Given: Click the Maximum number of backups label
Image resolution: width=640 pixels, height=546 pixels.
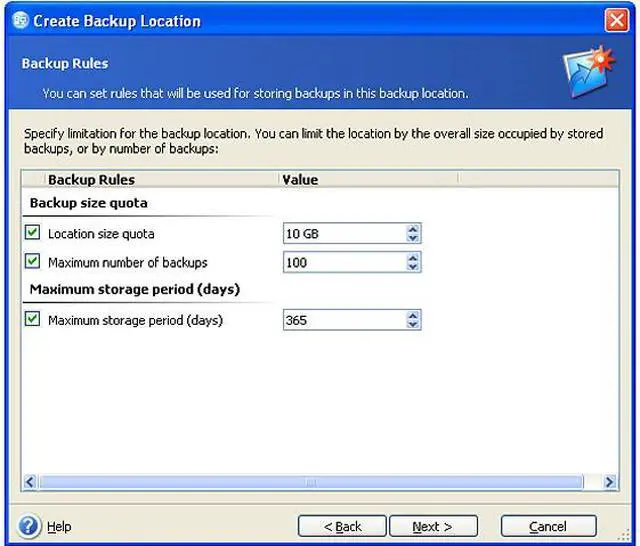Looking at the screenshot, I should tap(128, 262).
